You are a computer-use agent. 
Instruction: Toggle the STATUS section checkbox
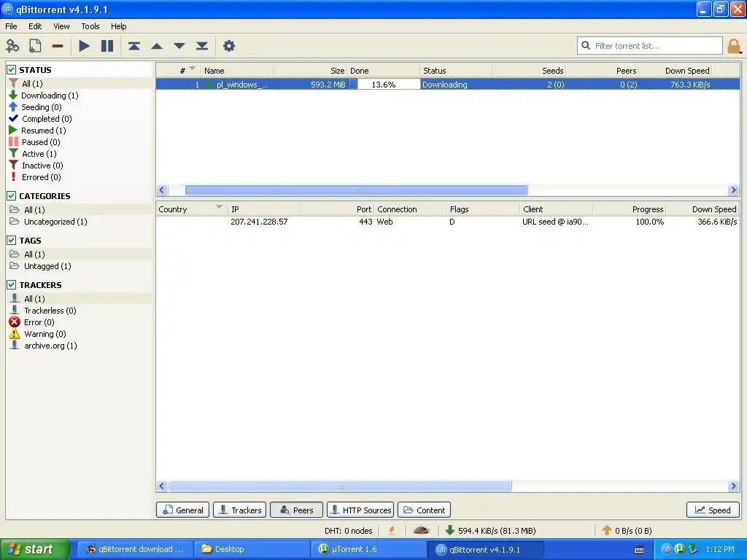pos(12,70)
